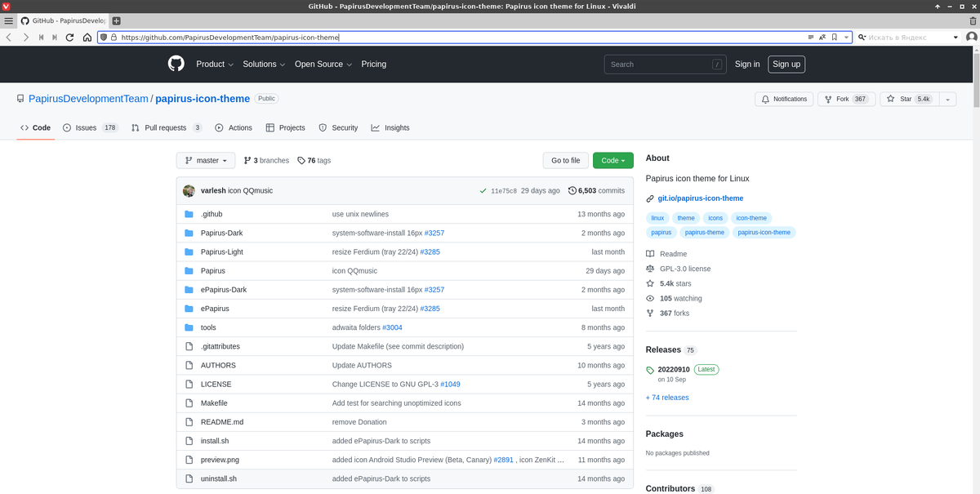Switch to the Security tab
This screenshot has height=494, width=980.
tap(338, 127)
